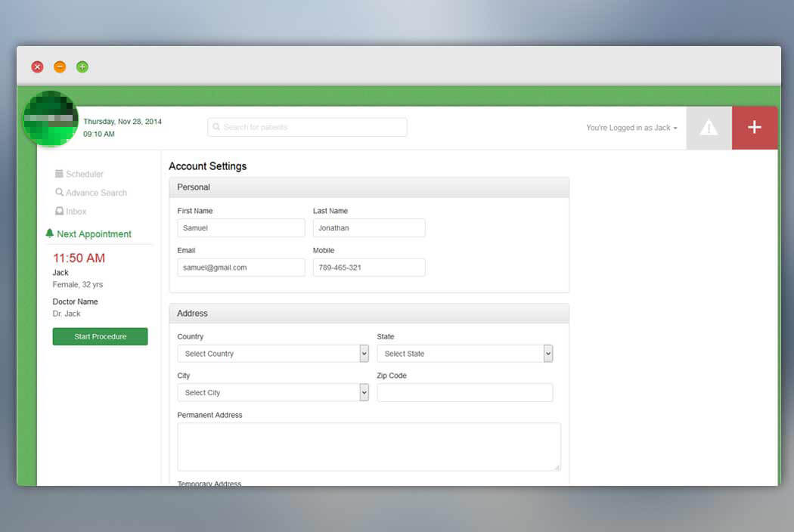
Task: Click the red plus add button
Action: pyautogui.click(x=755, y=128)
